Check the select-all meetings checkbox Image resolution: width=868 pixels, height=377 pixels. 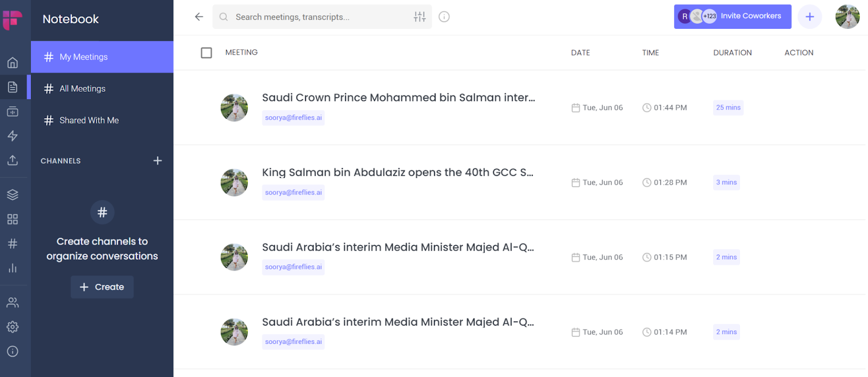coord(206,53)
